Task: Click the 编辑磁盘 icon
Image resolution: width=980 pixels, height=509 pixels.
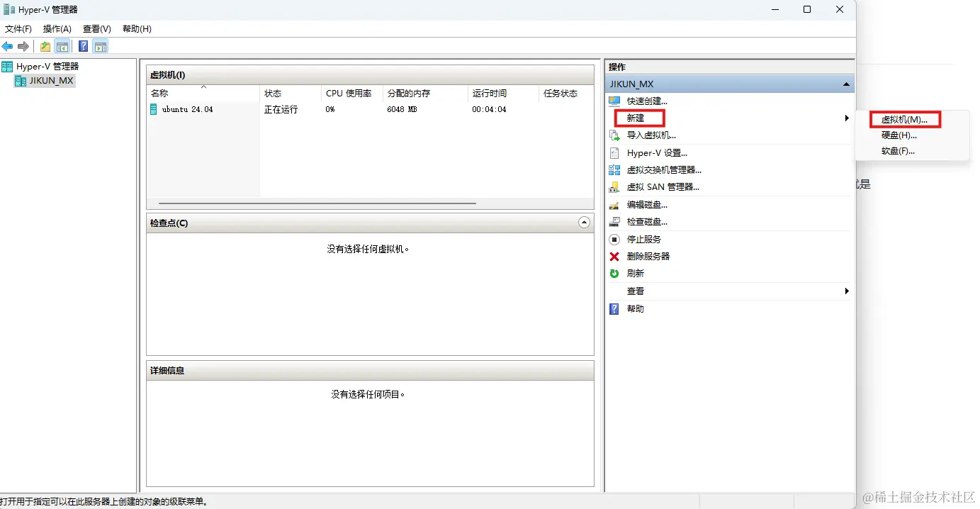Action: (x=614, y=205)
